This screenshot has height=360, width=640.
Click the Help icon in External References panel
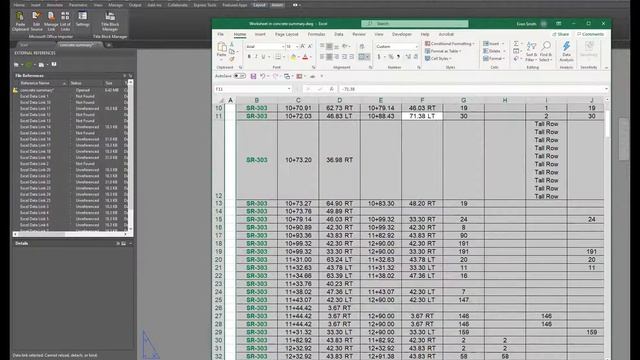(x=54, y=64)
